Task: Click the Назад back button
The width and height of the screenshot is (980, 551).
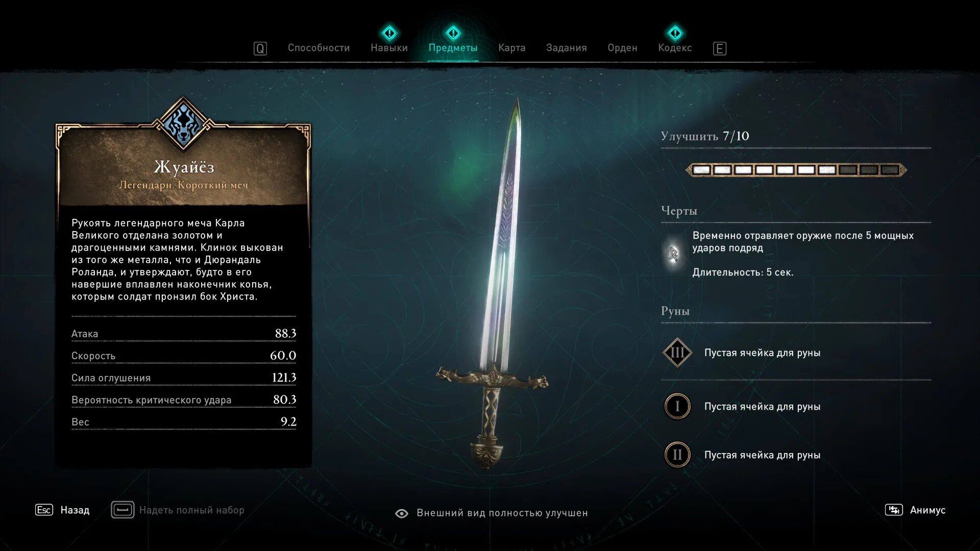Action: pos(75,510)
